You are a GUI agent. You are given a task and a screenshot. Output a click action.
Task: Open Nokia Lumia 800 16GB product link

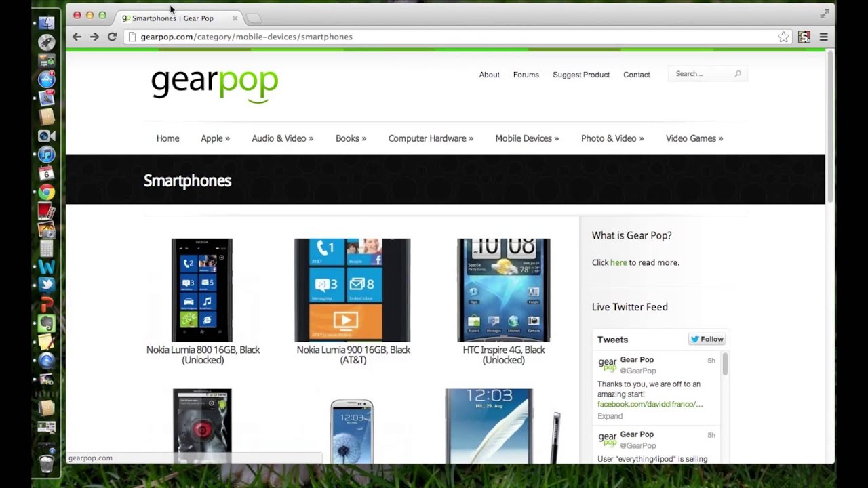click(203, 354)
